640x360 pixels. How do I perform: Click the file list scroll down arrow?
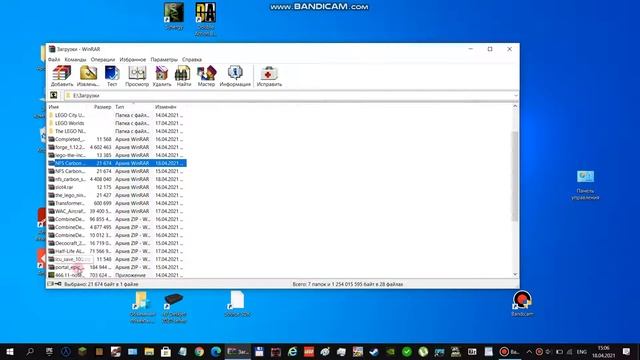tap(515, 274)
